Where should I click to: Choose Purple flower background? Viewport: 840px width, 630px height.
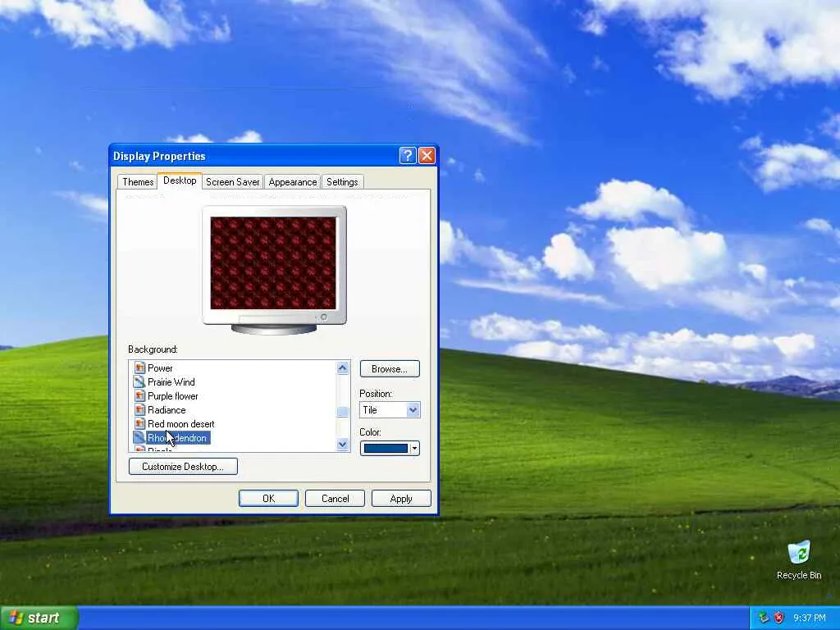(172, 396)
